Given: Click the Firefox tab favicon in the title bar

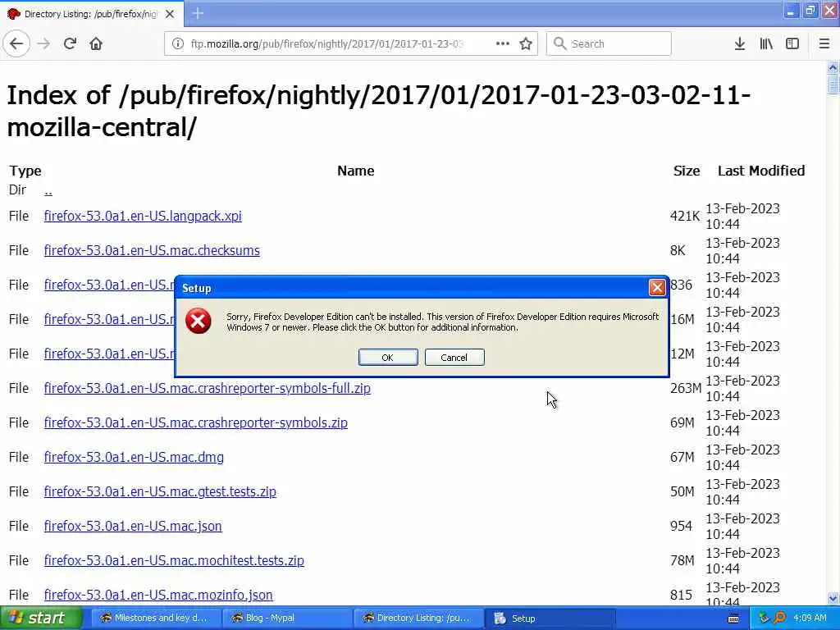Looking at the screenshot, I should 14,14.
